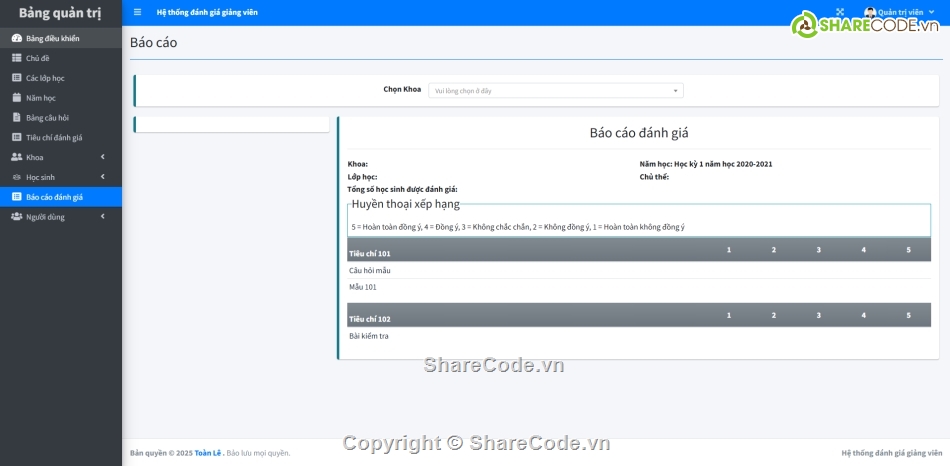Open the Chọn Khoa dropdown
The width and height of the screenshot is (950, 466).
[x=556, y=90]
